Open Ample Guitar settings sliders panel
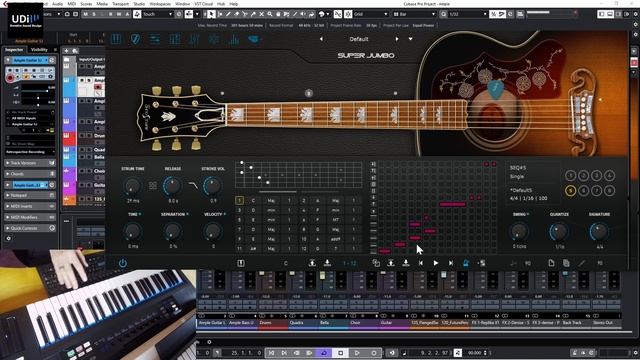The height and width of the screenshot is (360, 640). coord(155,39)
